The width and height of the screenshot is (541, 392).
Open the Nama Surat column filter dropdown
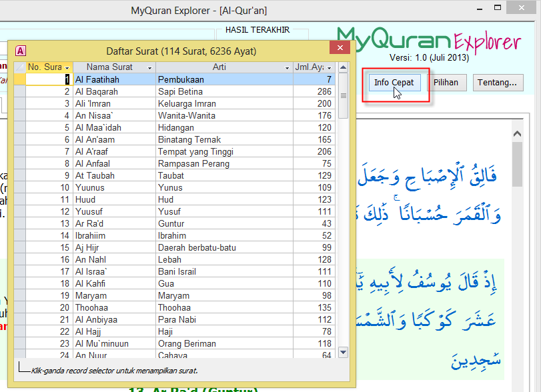click(x=149, y=68)
